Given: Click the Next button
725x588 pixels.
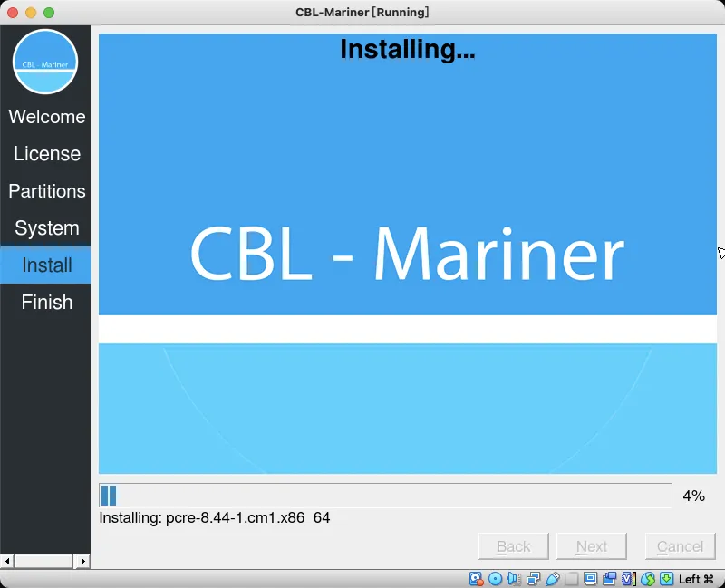Looking at the screenshot, I should [x=592, y=545].
